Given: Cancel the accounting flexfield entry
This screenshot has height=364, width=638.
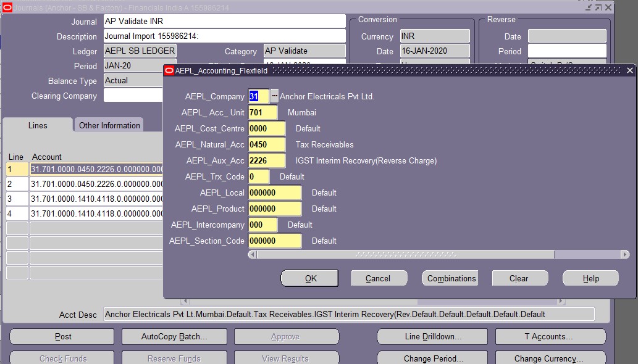Looking at the screenshot, I should 379,278.
